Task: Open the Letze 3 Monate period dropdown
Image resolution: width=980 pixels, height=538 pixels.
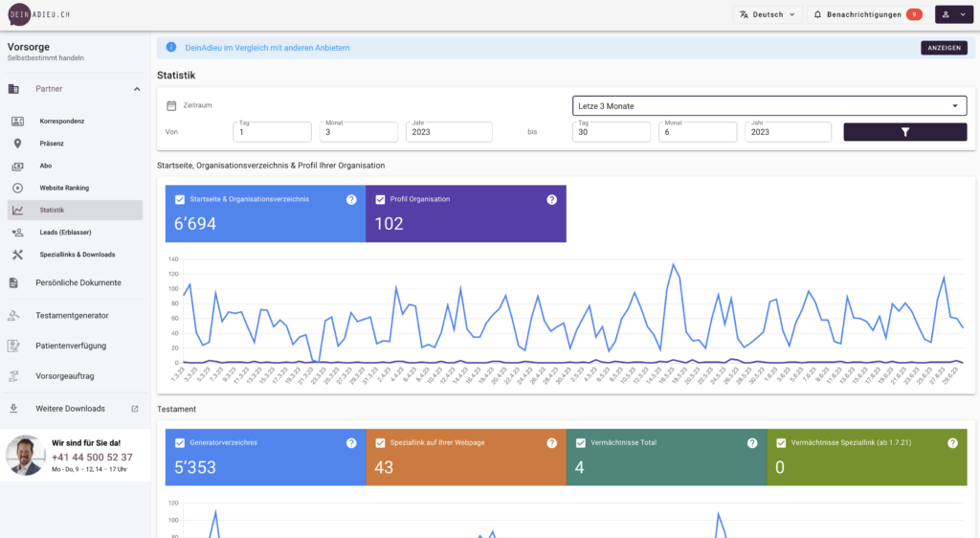Action: pyautogui.click(x=769, y=105)
